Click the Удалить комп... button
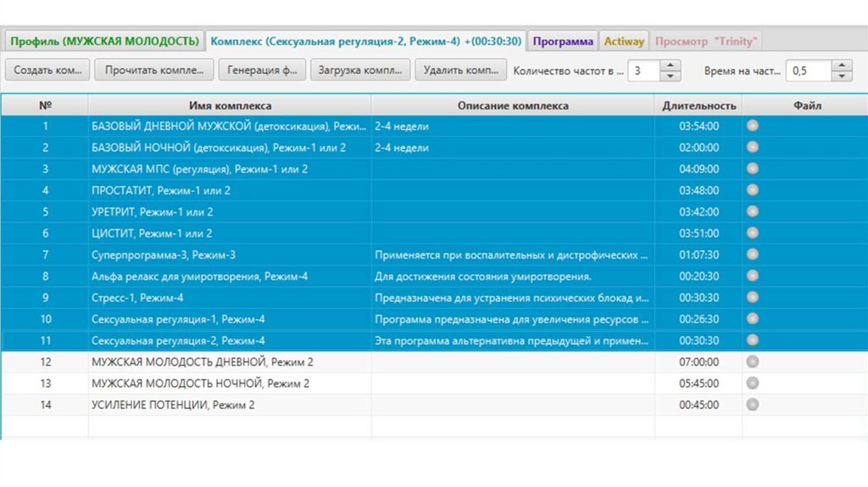868x487 pixels. tap(460, 70)
